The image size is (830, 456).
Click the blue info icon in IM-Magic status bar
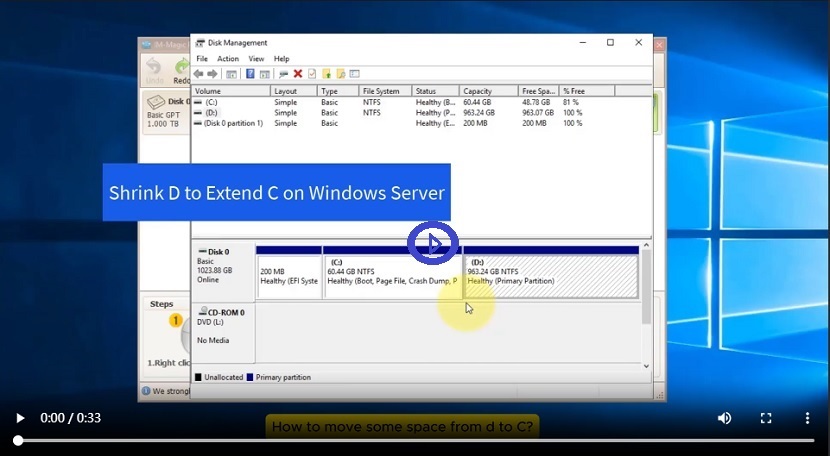(146, 391)
